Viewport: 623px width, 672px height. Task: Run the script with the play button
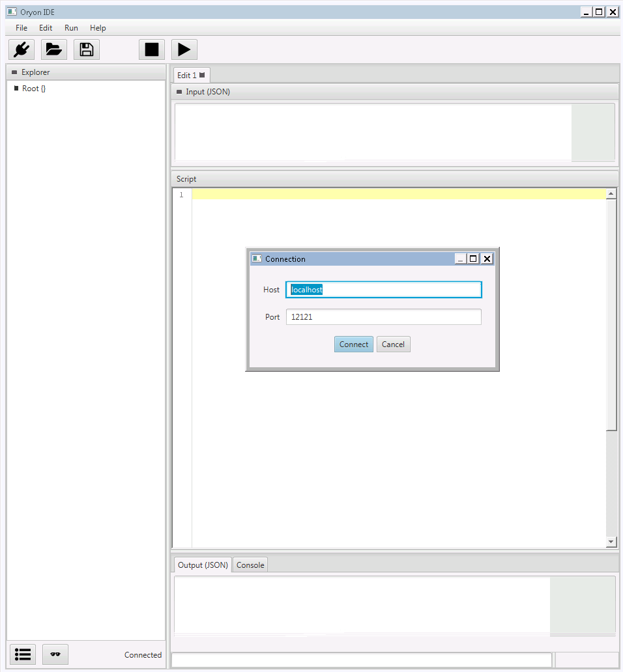tap(184, 49)
